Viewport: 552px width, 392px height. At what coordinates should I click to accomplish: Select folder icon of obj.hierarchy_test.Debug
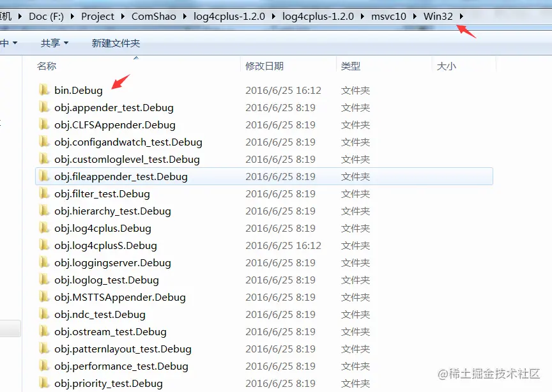click(43, 211)
